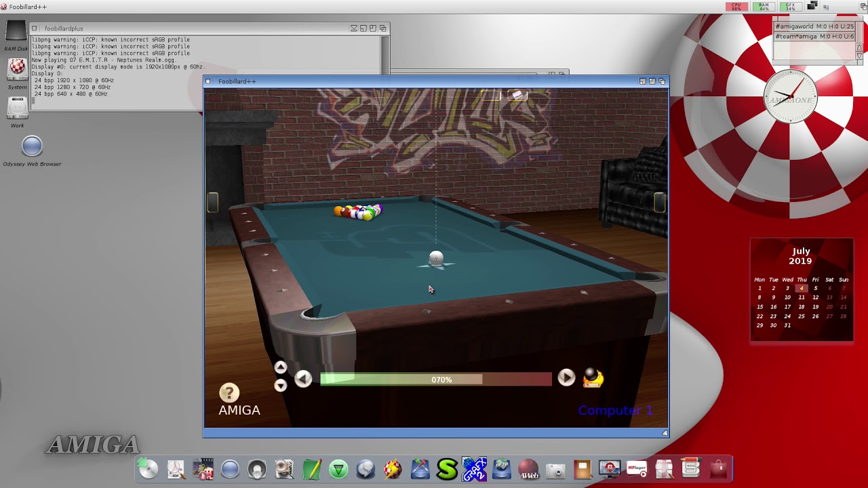
Task: Click the left edge handle in Foobillard++
Action: pyautogui.click(x=212, y=202)
